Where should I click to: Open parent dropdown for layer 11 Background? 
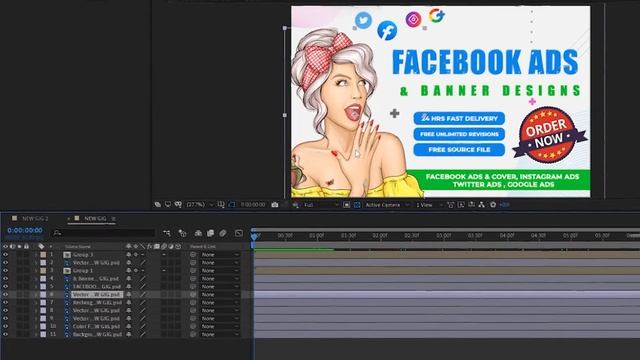point(220,334)
